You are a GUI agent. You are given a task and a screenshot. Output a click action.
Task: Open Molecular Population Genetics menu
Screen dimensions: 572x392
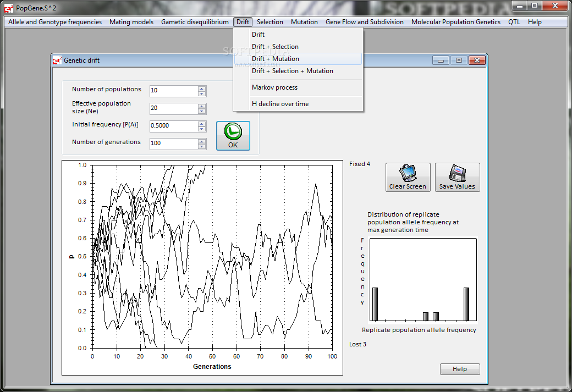[455, 22]
